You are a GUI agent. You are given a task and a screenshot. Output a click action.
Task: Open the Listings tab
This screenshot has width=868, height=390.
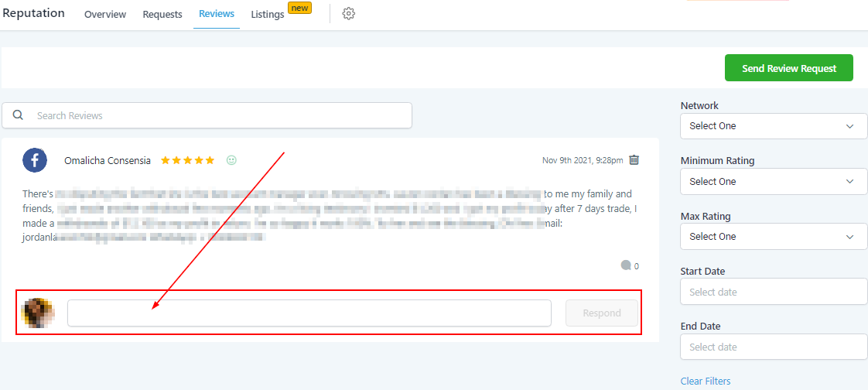click(268, 15)
